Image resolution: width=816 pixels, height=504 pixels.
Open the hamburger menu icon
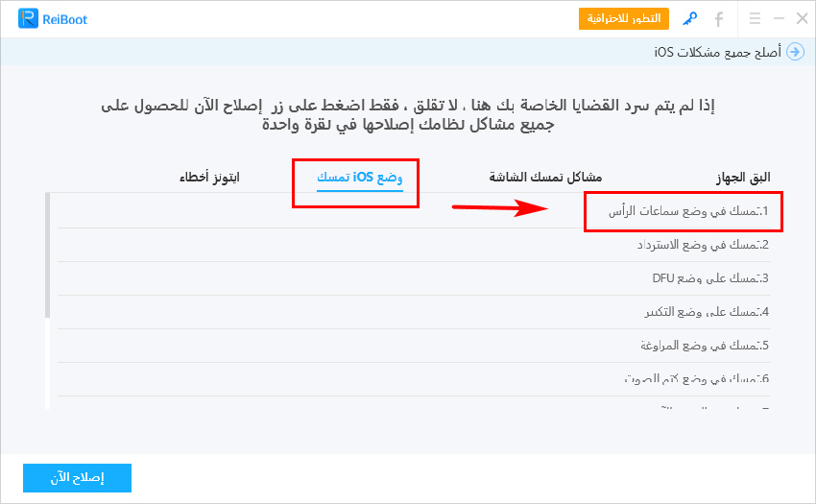coord(756,19)
